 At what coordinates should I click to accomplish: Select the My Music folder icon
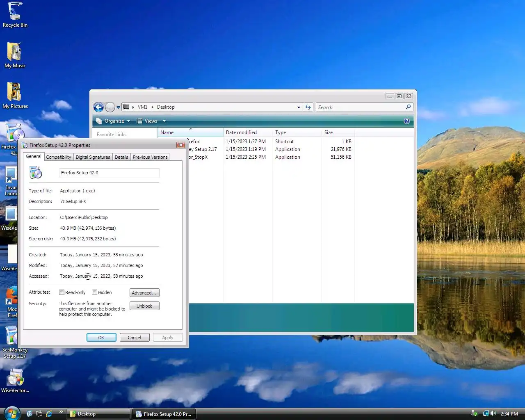point(15,55)
